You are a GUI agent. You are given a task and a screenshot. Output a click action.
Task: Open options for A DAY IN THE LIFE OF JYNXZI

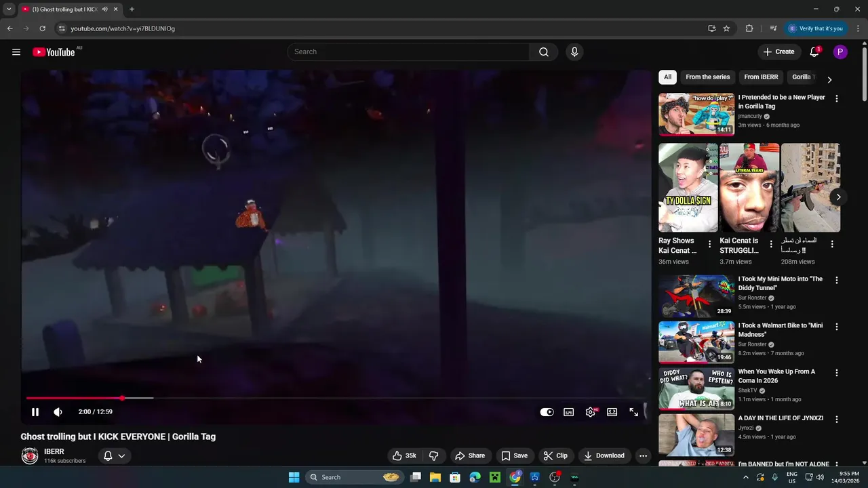[x=836, y=420]
